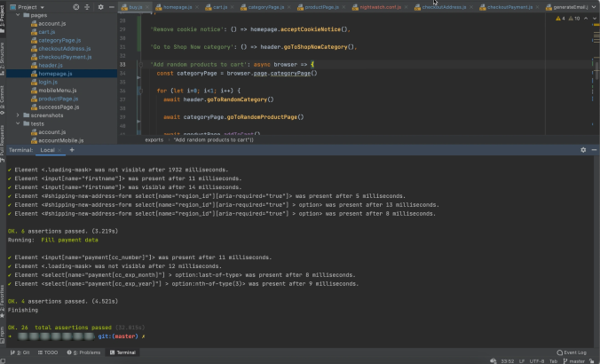Open accountMobile.js under tests
Viewport: 600px width, 364px height.
(x=61, y=140)
